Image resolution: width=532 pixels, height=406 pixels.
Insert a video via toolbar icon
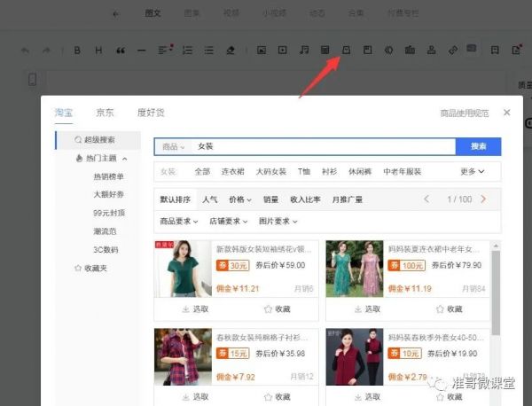point(282,51)
